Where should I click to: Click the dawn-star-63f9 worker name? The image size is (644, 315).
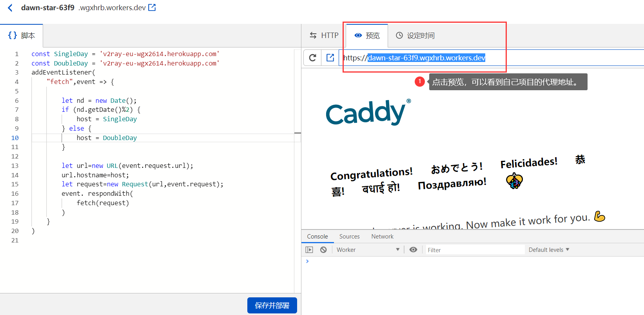[47, 8]
